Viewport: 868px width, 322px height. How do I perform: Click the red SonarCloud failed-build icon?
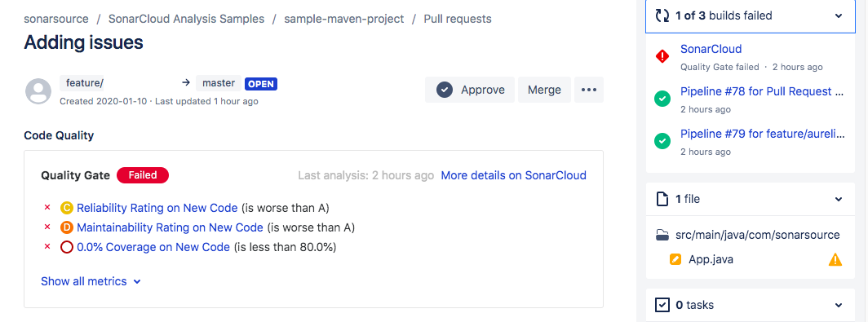click(662, 56)
